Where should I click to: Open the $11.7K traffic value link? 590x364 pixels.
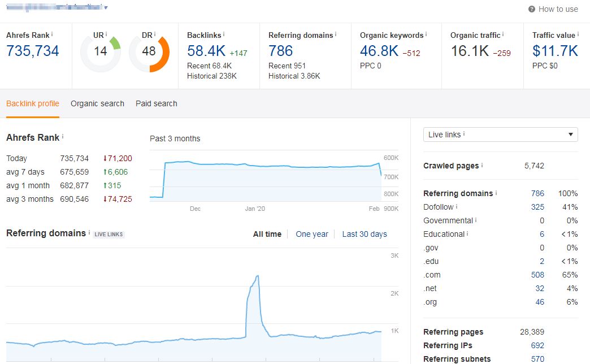(555, 51)
